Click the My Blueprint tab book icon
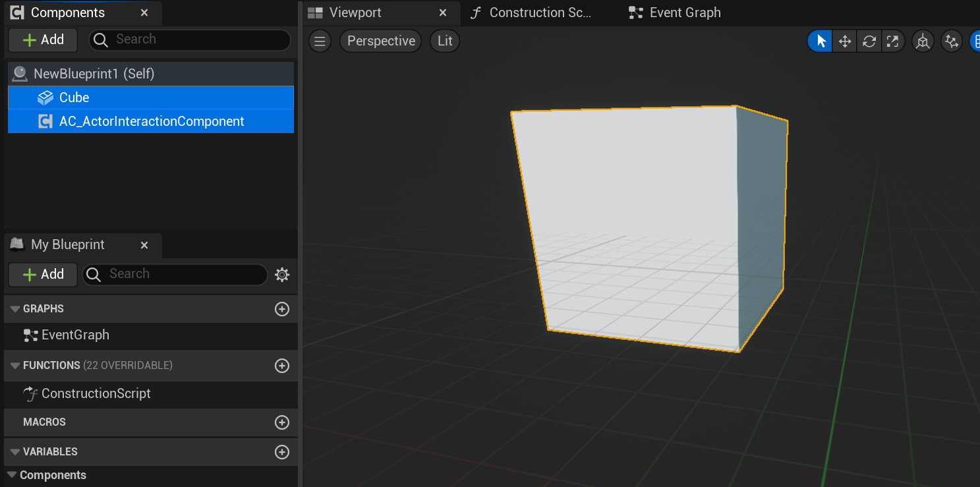980x487 pixels. pyautogui.click(x=18, y=244)
